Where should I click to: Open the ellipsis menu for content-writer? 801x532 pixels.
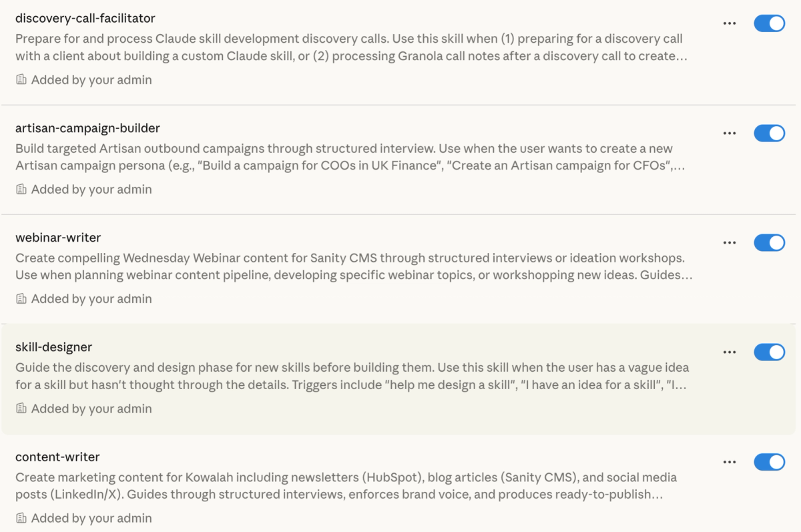click(729, 461)
